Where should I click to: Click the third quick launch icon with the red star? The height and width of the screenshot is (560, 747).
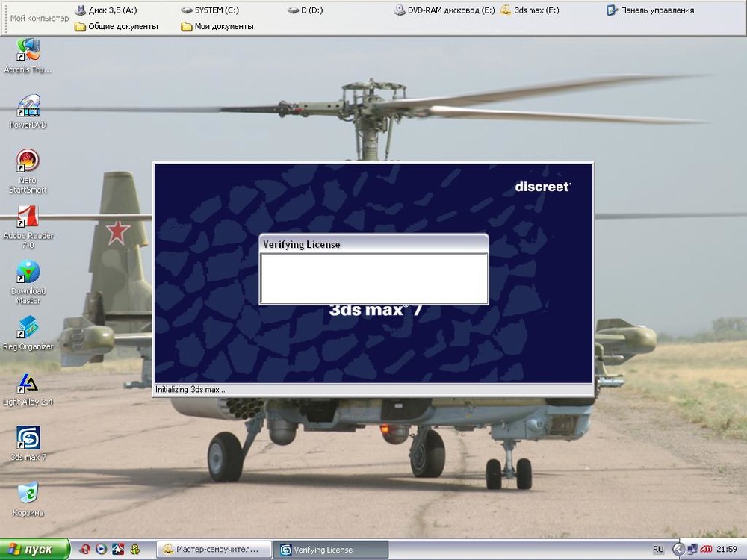tap(118, 550)
